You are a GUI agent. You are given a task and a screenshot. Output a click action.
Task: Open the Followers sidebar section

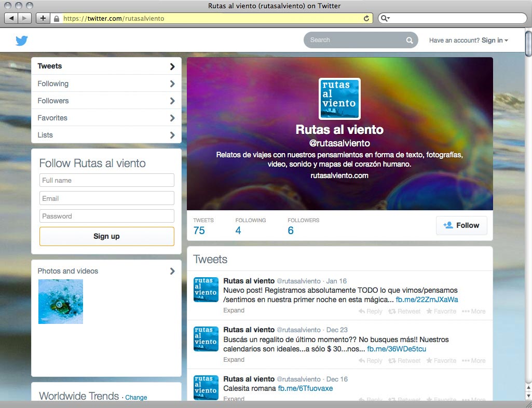click(x=106, y=101)
